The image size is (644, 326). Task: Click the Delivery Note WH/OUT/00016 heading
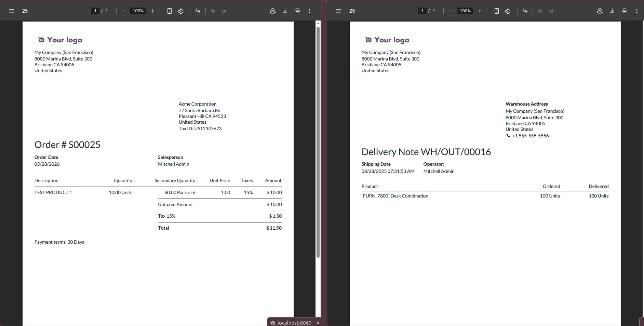click(426, 152)
